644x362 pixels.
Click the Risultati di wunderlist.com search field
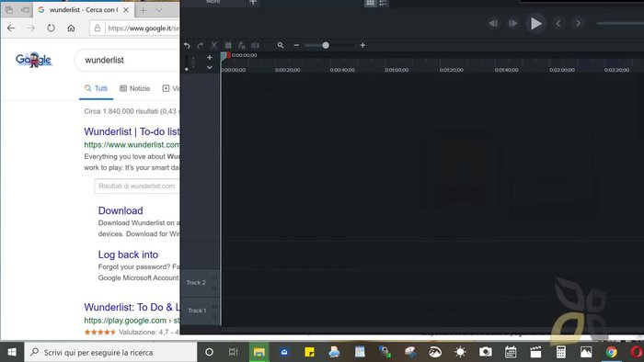[137, 187]
